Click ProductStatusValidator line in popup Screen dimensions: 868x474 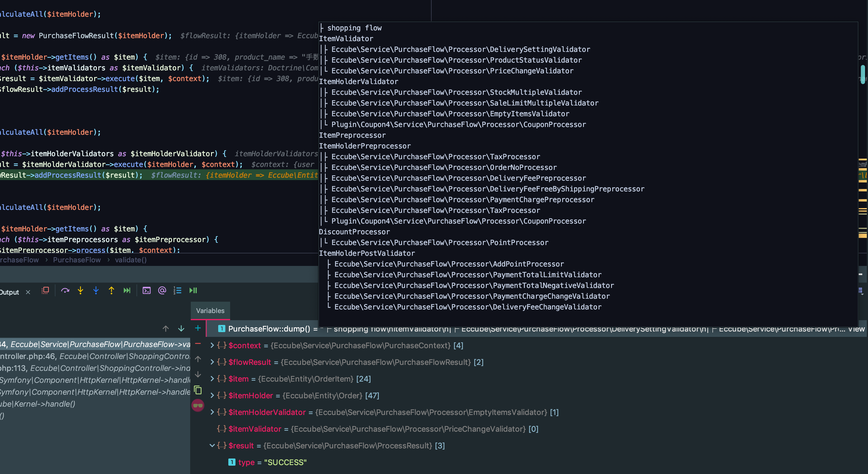(457, 60)
